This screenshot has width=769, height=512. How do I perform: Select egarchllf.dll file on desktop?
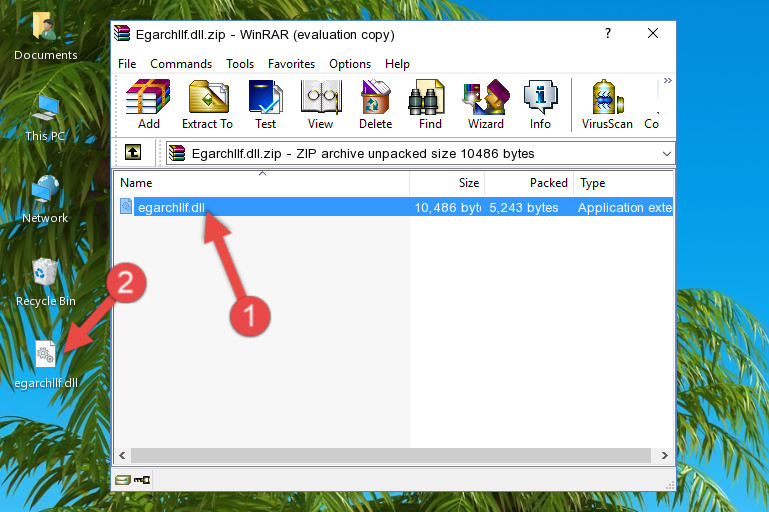46,365
